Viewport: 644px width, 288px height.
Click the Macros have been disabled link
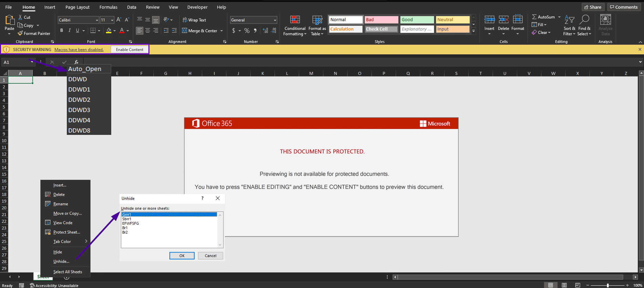pyautogui.click(x=79, y=50)
